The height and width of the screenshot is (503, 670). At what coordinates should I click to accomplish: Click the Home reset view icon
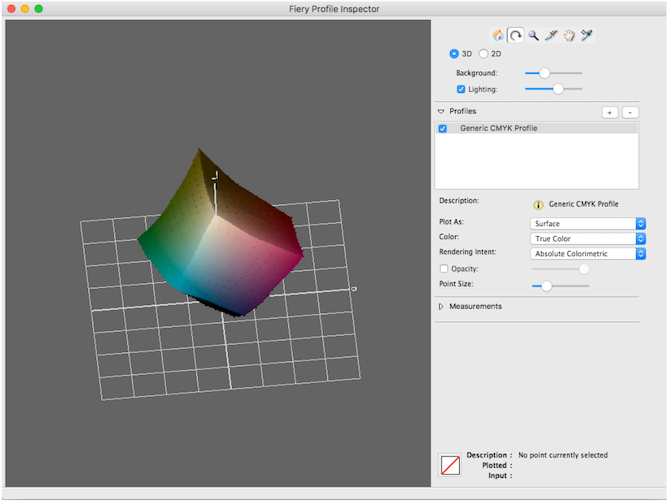[498, 35]
